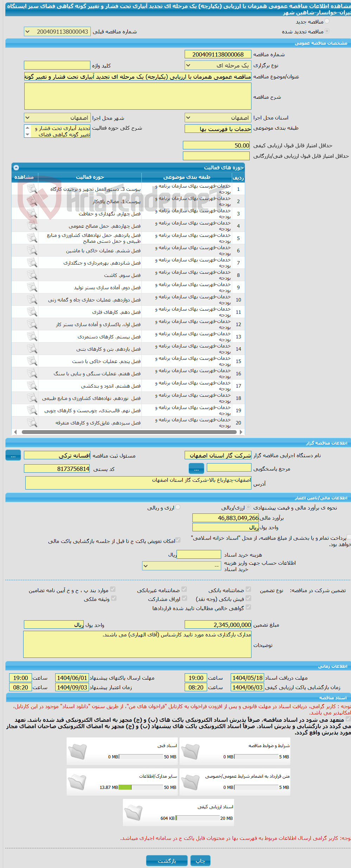Open view icon for table row 8
The width and height of the screenshot is (351, 868).
tap(32, 275)
